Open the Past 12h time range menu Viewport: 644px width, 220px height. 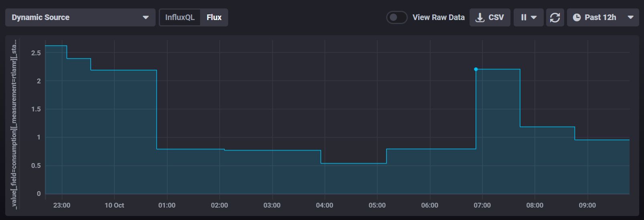(600, 18)
